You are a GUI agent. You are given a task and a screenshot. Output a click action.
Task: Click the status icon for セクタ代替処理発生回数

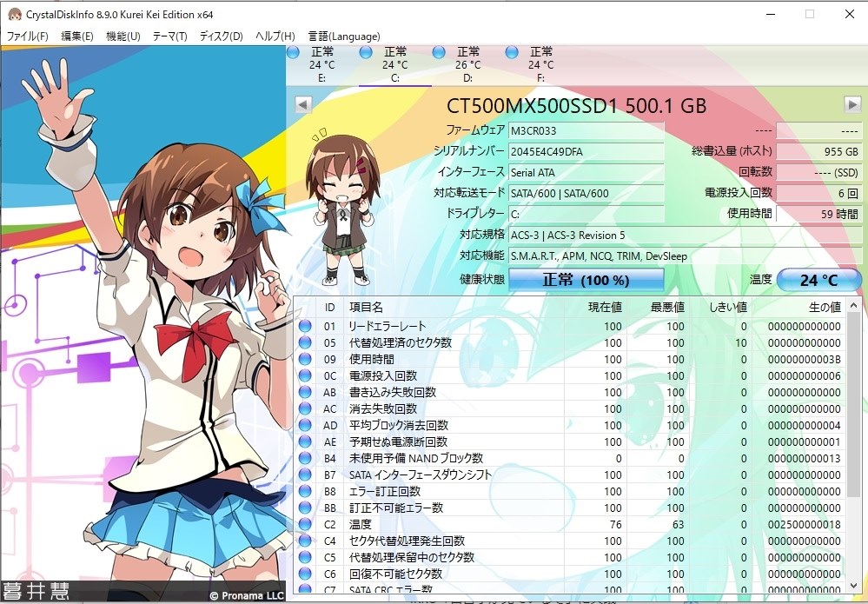pyautogui.click(x=305, y=541)
